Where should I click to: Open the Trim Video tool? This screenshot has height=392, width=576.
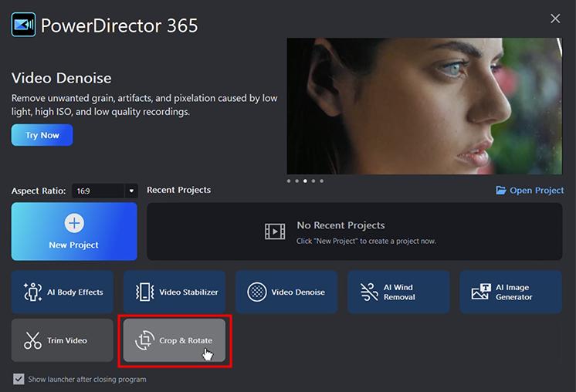[x=63, y=340]
